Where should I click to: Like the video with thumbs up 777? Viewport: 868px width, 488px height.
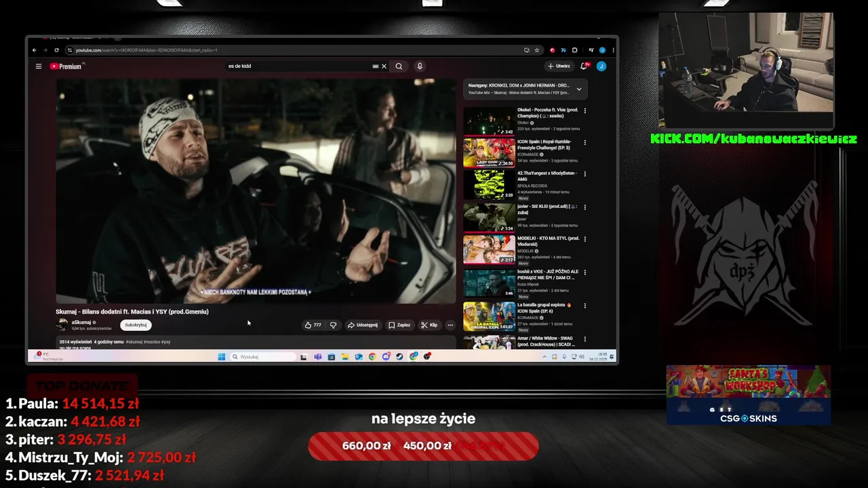313,325
